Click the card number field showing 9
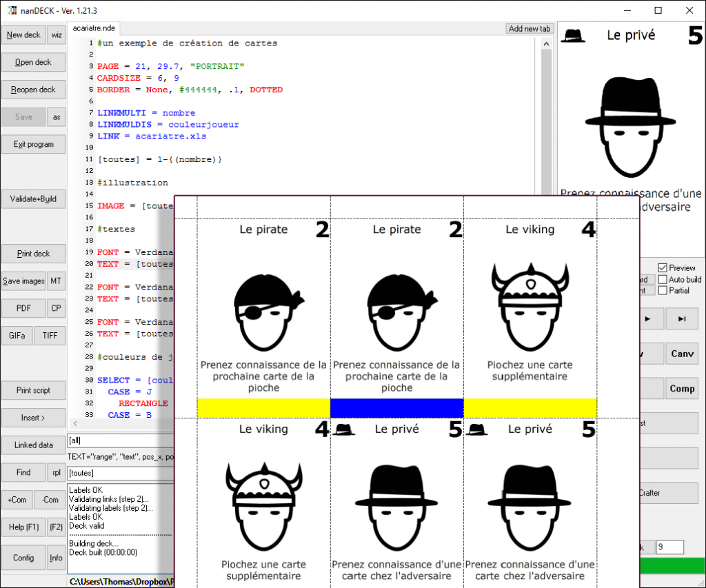The image size is (706, 588). coord(669,547)
